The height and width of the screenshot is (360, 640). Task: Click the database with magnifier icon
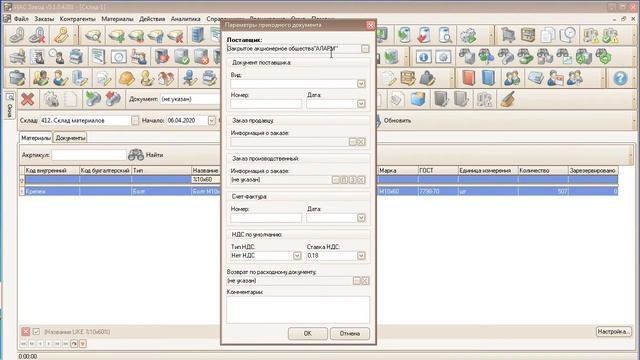point(444,36)
